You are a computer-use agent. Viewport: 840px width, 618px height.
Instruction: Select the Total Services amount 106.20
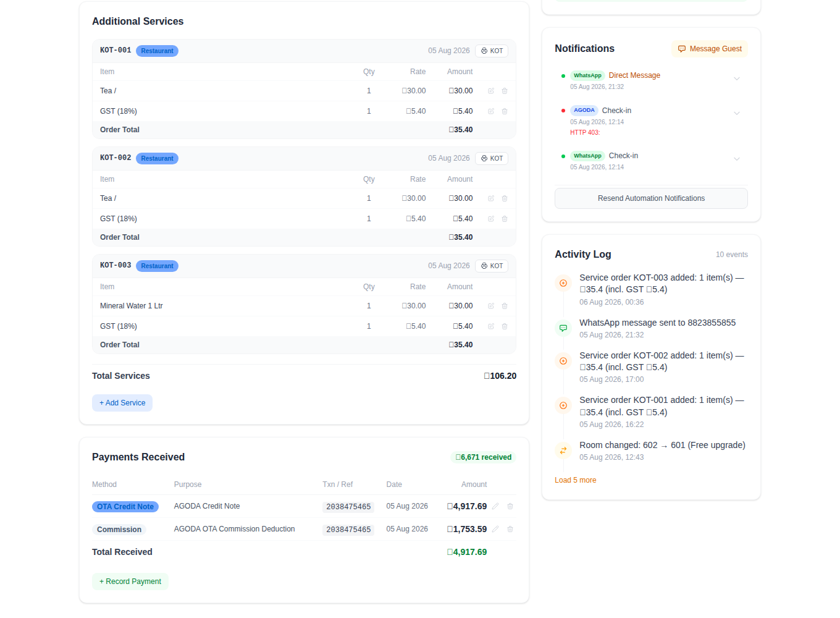tap(500, 376)
